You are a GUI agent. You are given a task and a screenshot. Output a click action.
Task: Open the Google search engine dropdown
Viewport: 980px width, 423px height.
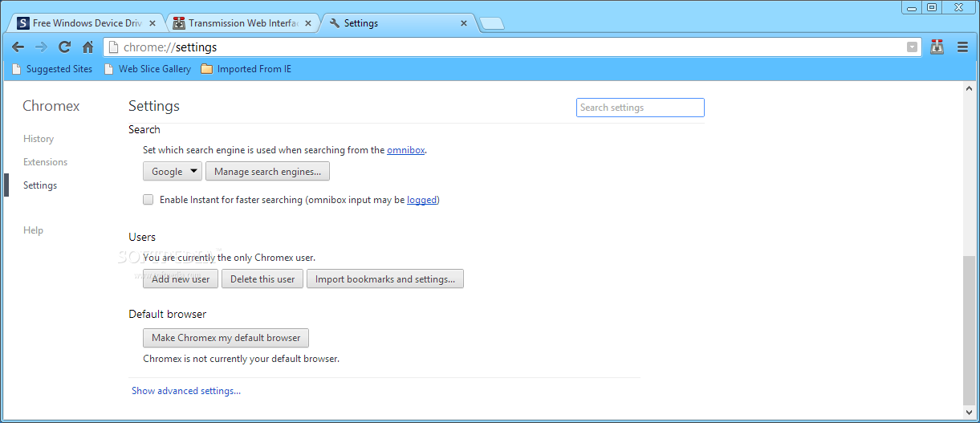(x=172, y=171)
